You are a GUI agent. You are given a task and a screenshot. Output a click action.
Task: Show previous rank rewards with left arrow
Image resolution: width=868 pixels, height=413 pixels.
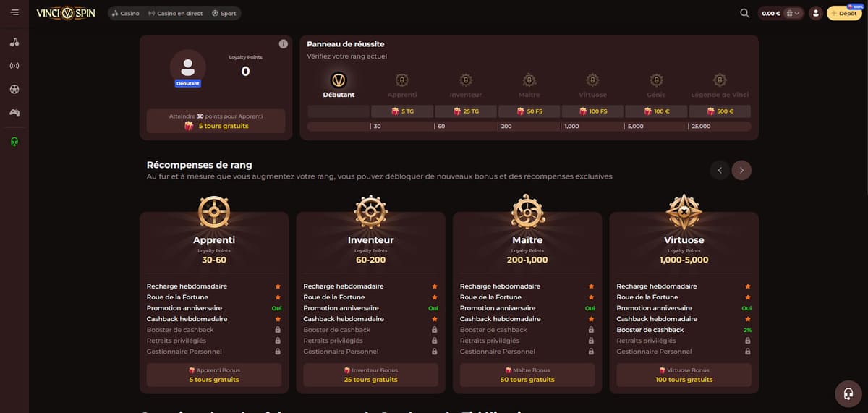[719, 170]
